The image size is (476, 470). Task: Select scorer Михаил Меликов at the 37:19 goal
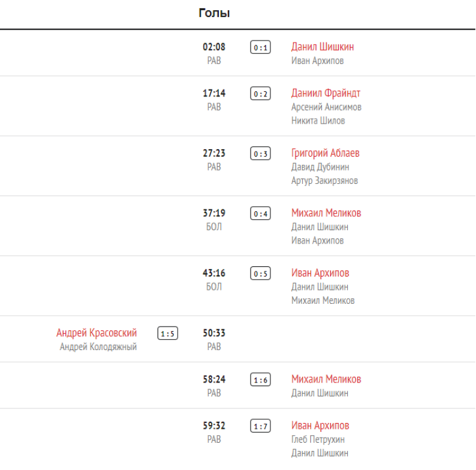coord(326,213)
